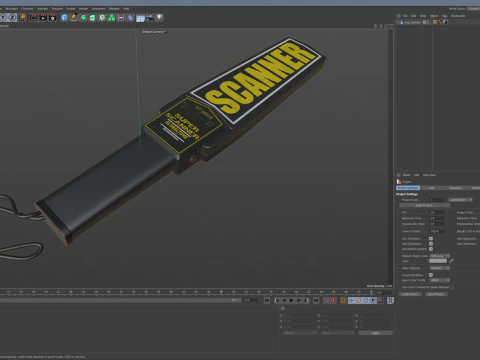
Task: Click Apply in the coordinate manager
Action: [376, 333]
